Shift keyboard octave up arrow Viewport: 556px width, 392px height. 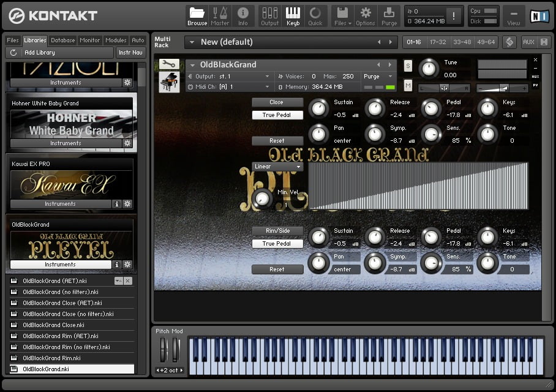tap(181, 371)
